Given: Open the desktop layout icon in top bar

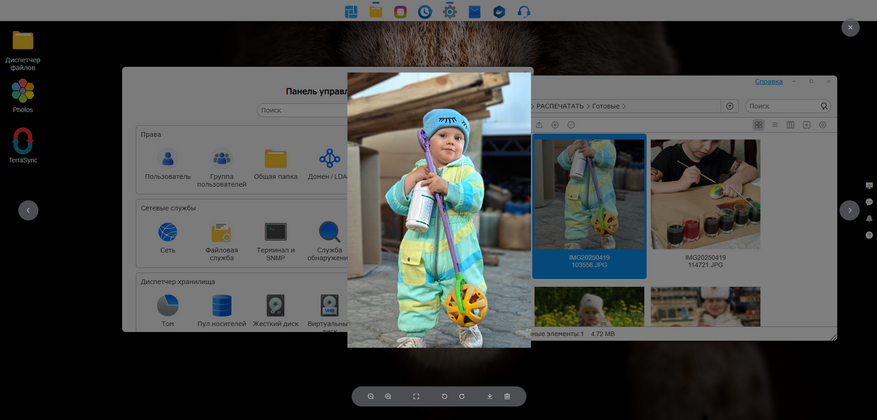Looking at the screenshot, I should [351, 11].
